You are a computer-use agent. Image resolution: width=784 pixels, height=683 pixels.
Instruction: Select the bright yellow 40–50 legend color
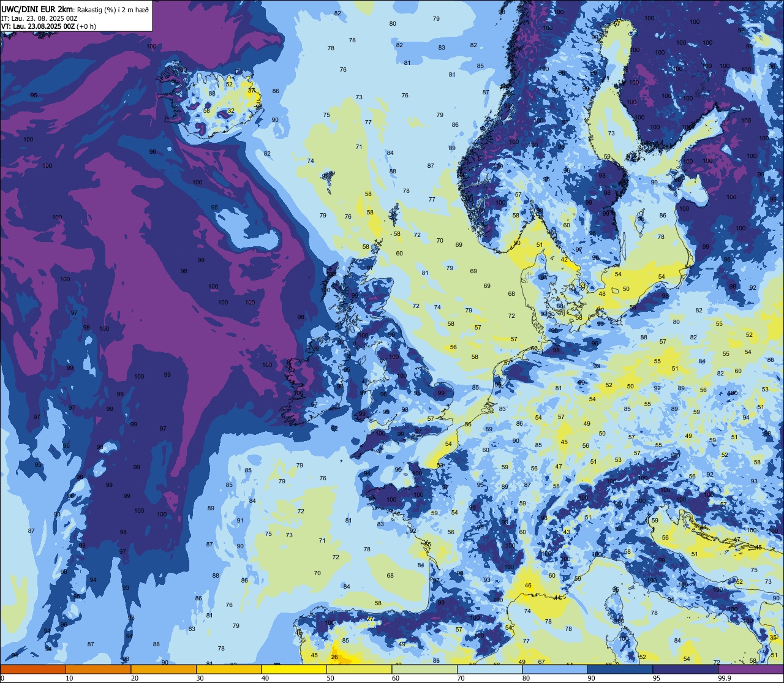(x=294, y=669)
